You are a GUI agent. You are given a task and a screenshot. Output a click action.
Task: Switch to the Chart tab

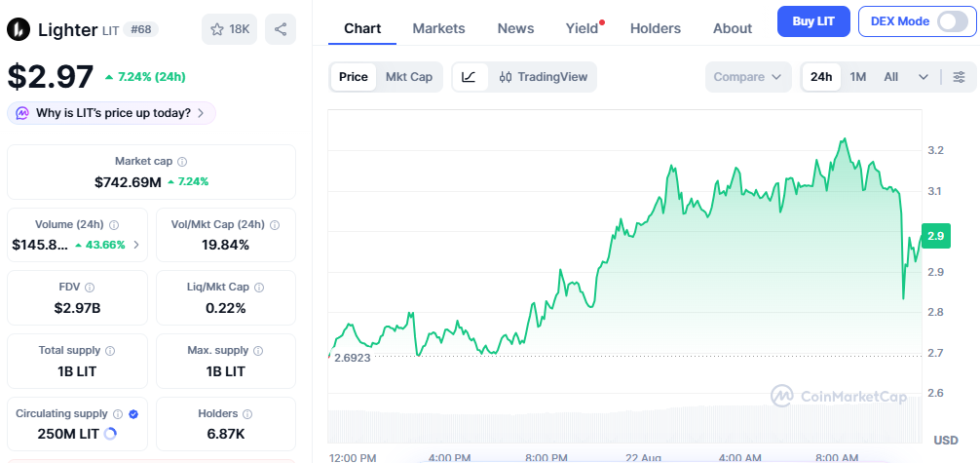[362, 29]
